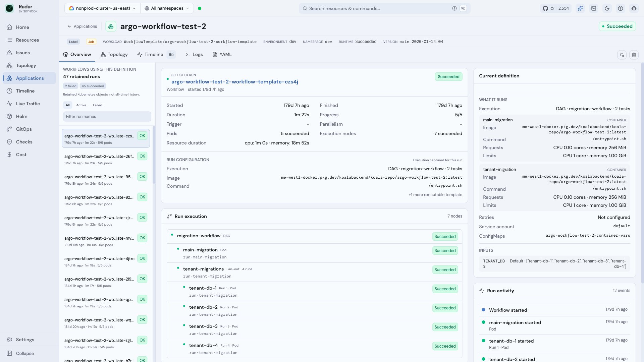
Task: Expand the tenant-migrations fan-out node
Action: tap(314, 272)
